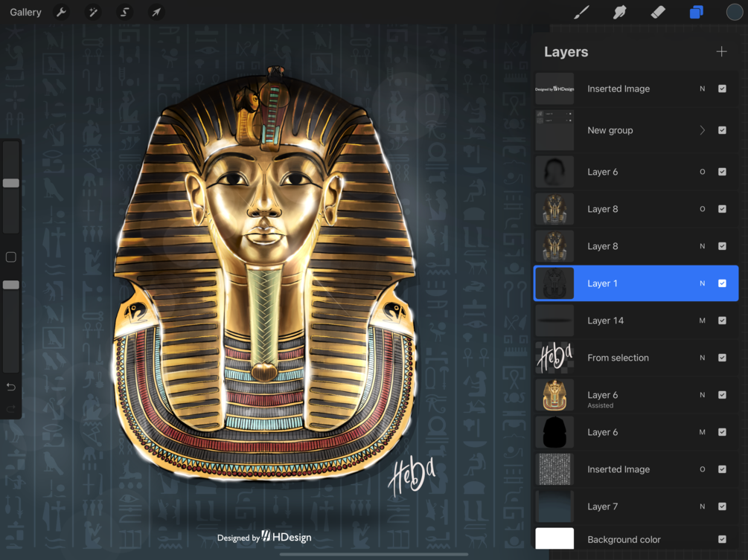This screenshot has height=560, width=748.
Task: Select the Smudge finger tool
Action: pos(619,12)
